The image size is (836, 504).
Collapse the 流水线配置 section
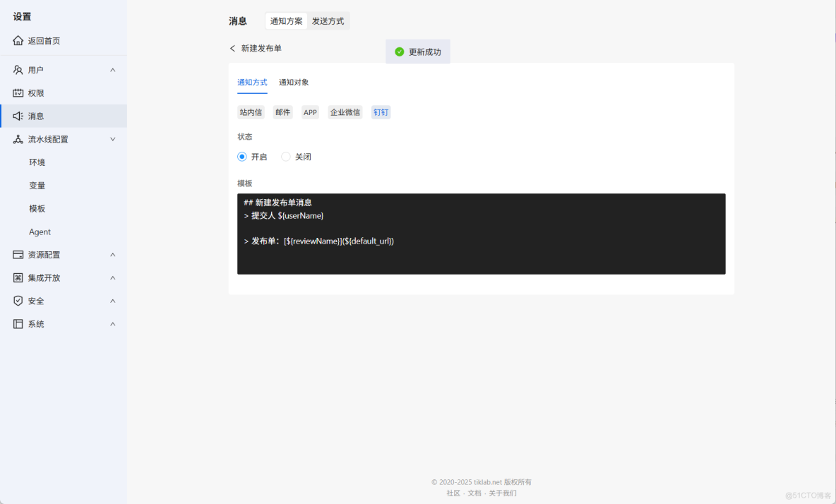point(112,139)
